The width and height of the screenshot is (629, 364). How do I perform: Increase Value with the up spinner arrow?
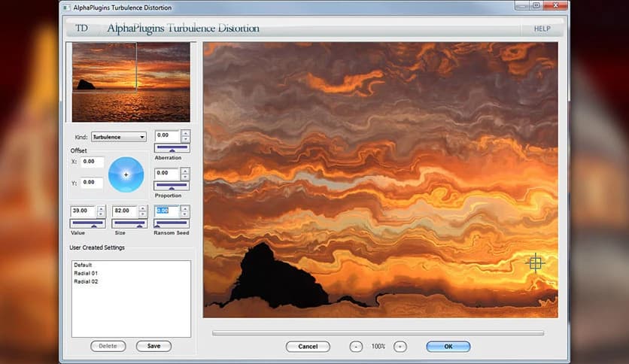[101, 208]
